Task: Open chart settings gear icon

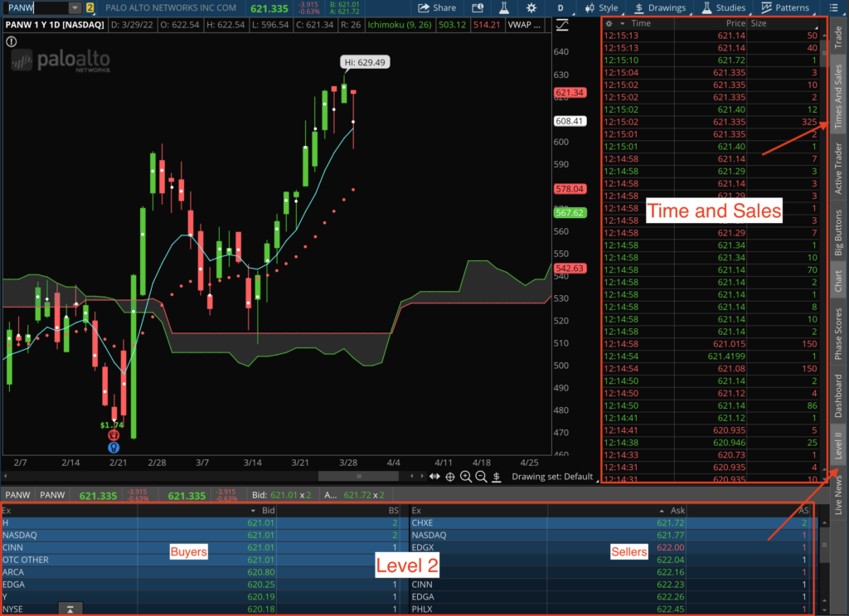Action: [x=531, y=7]
